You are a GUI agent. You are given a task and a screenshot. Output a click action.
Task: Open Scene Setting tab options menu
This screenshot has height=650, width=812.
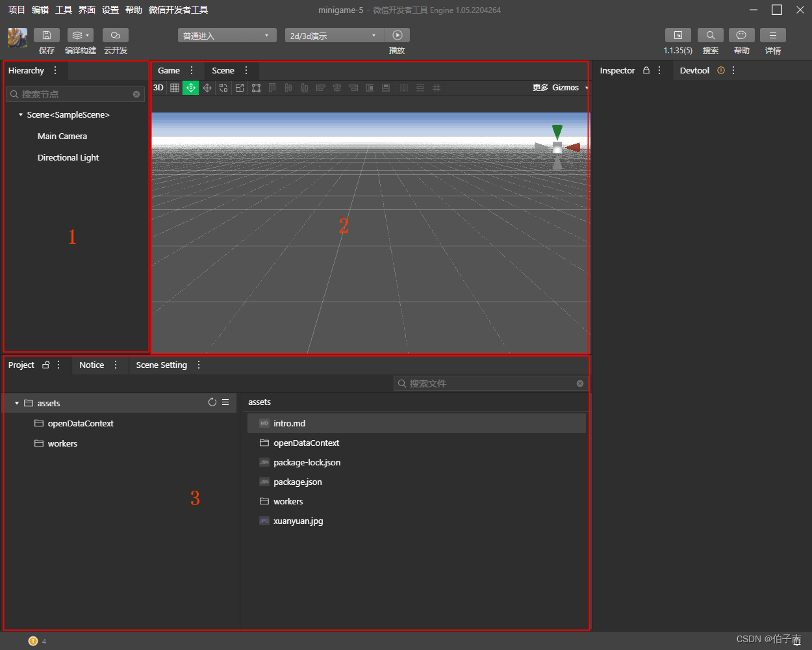coord(199,365)
